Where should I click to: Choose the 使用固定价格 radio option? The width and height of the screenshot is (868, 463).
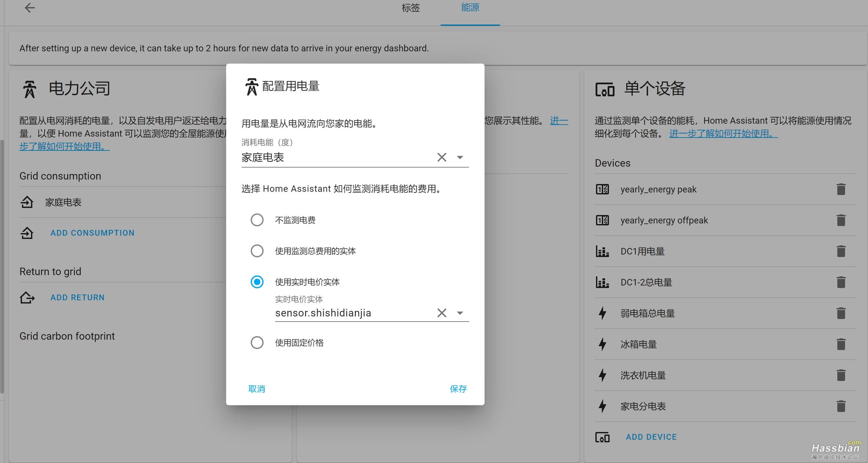(x=257, y=343)
